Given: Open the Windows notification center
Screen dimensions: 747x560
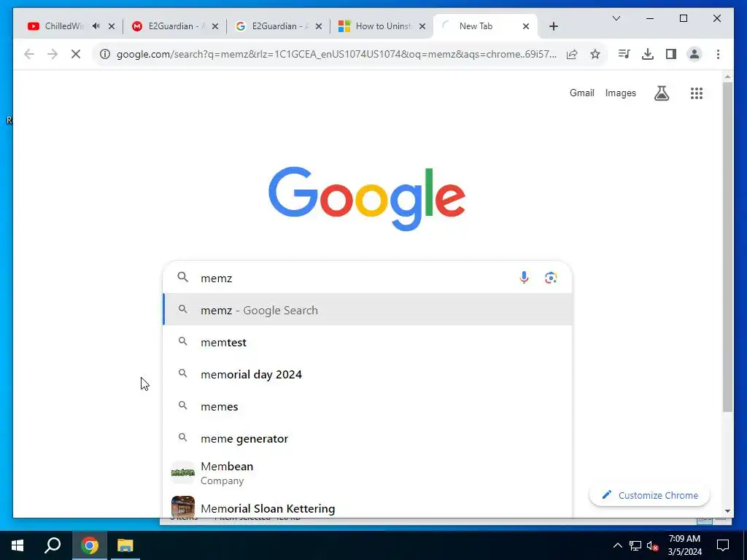Looking at the screenshot, I should [723, 545].
